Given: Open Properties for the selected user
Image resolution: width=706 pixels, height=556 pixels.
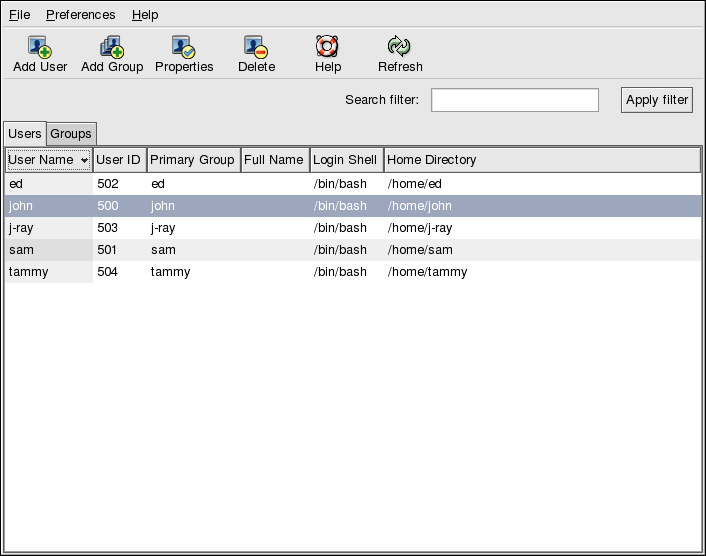Looking at the screenshot, I should pos(184,47).
